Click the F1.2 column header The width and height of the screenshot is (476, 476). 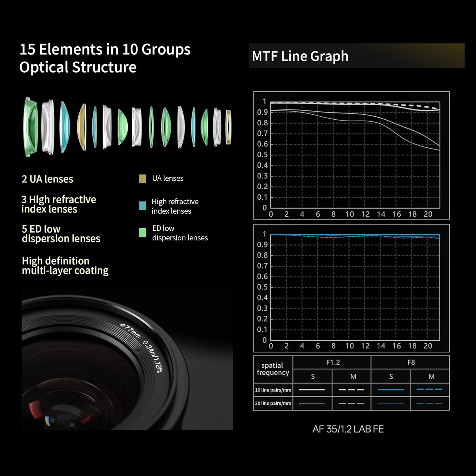coord(333,362)
